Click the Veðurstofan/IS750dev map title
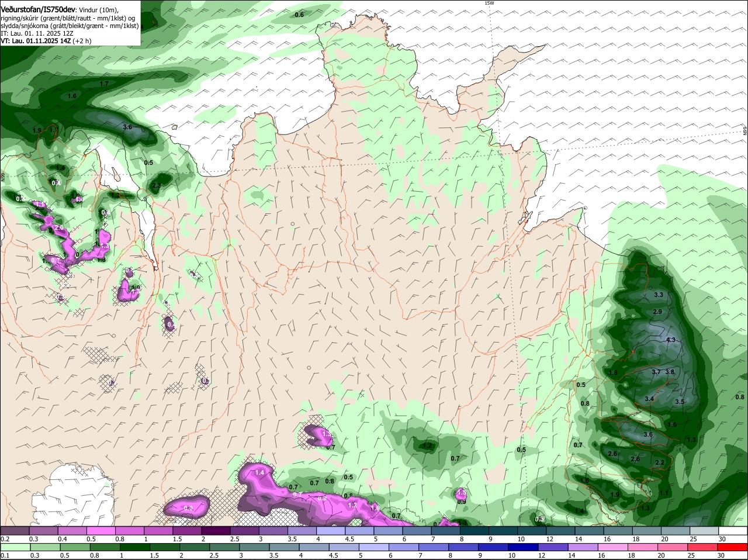748x560 pixels. pos(38,9)
